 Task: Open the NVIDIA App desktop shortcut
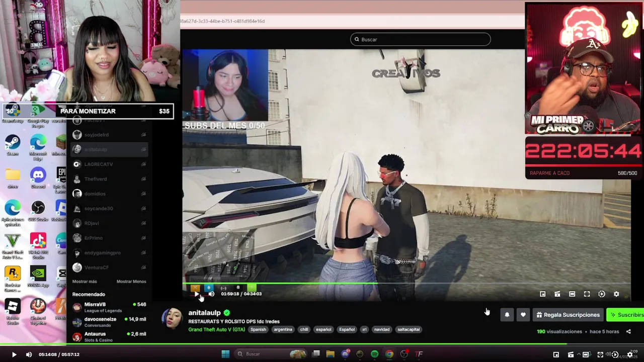point(38,278)
